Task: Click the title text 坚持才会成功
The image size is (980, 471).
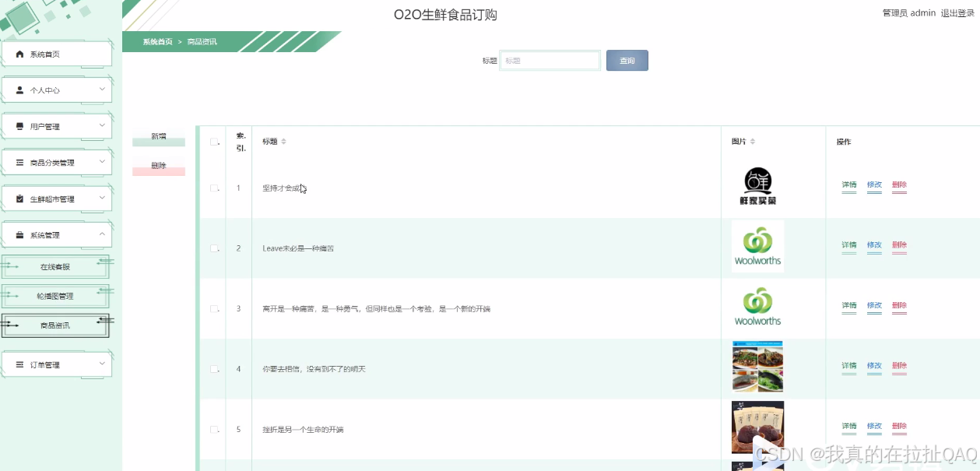Action: [283, 188]
